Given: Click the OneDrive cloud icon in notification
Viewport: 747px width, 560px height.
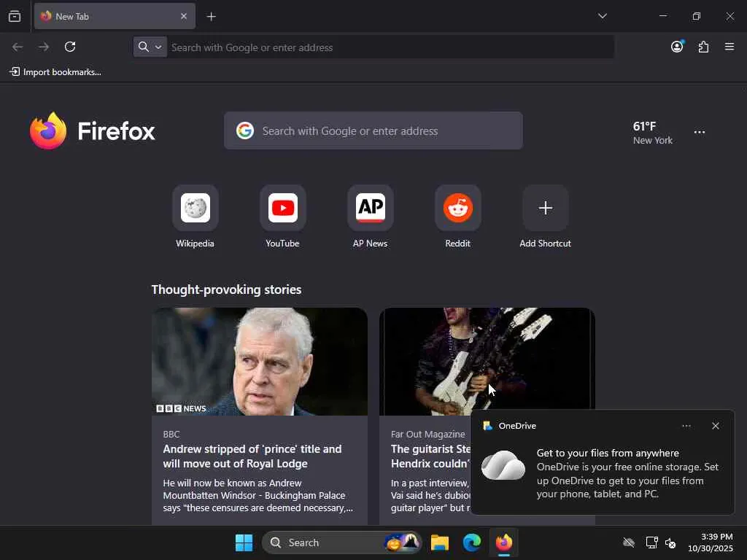Looking at the screenshot, I should [x=503, y=465].
